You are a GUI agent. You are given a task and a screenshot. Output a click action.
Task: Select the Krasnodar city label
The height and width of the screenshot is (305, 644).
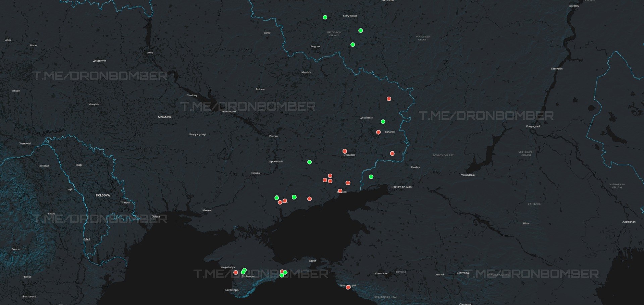click(x=381, y=273)
